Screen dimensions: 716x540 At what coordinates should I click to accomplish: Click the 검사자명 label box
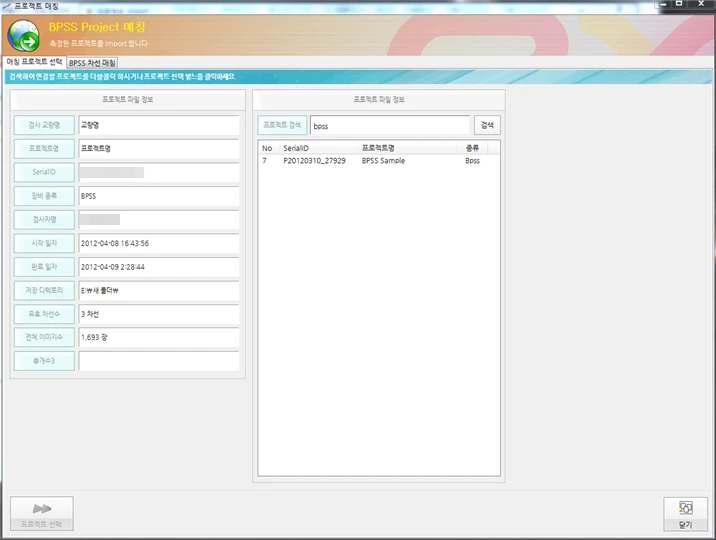coord(44,220)
